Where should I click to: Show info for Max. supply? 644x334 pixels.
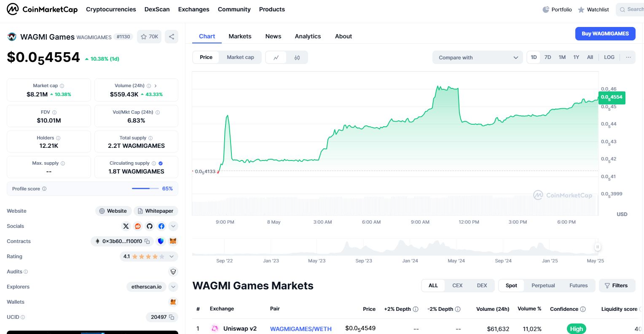pos(63,163)
